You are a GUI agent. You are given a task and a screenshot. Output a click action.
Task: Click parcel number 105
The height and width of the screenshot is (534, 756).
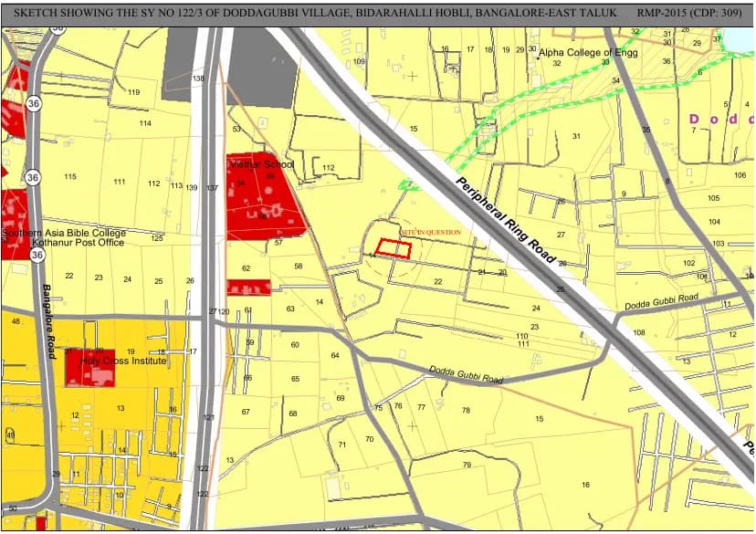tap(714, 198)
